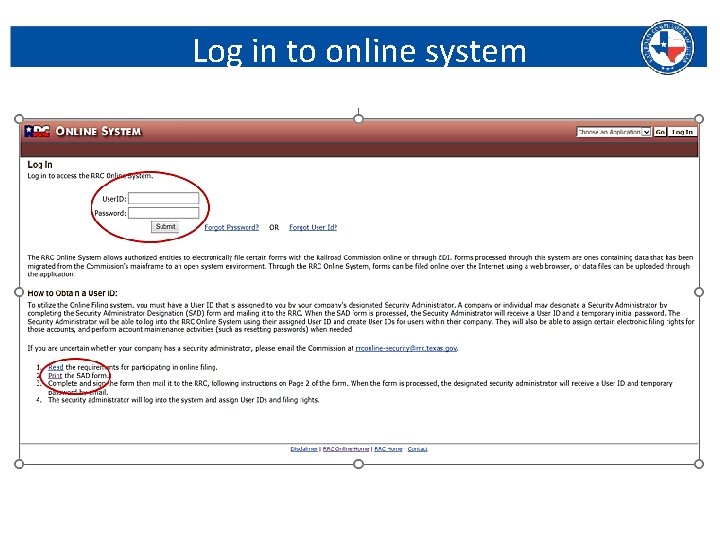Click the 'Log in to online system' slide title
Screen dimensions: 720x540
tap(359, 51)
